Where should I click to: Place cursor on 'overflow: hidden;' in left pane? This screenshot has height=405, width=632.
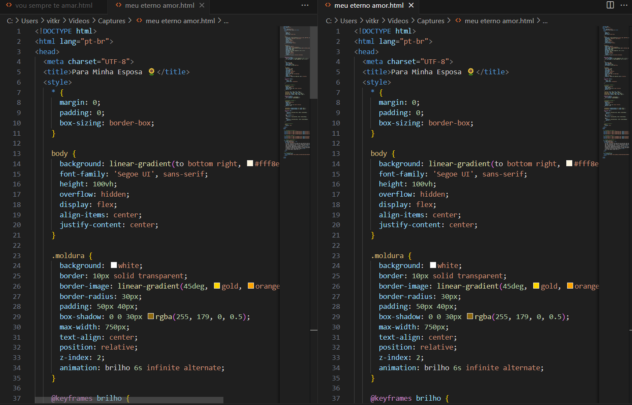point(94,194)
